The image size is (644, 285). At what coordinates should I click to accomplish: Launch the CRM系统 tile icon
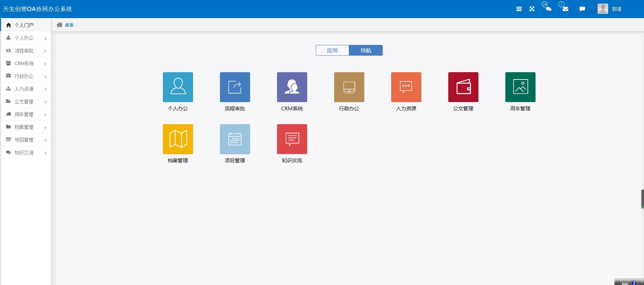(x=292, y=87)
